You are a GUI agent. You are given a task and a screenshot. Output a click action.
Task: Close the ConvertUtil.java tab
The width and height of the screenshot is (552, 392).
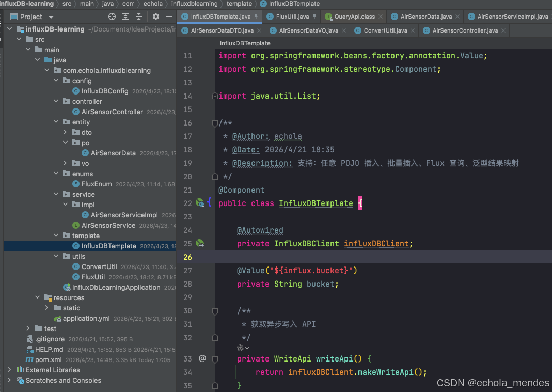click(x=413, y=30)
